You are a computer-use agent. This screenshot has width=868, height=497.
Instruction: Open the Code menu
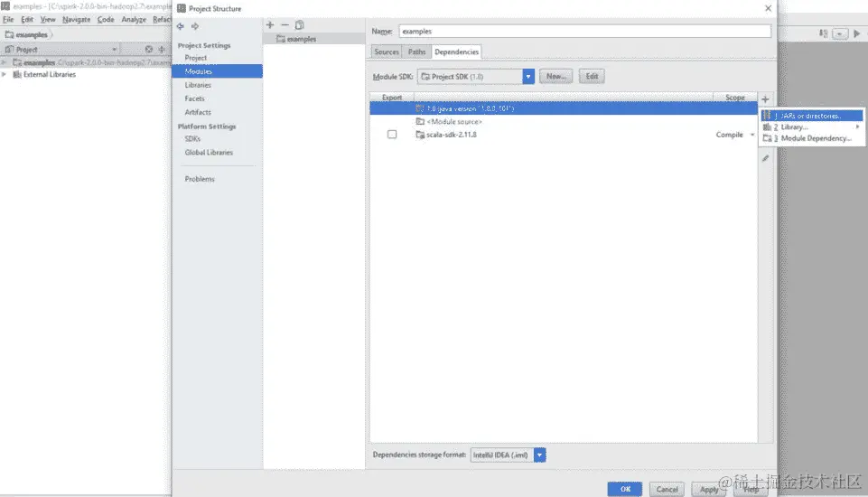[106, 19]
